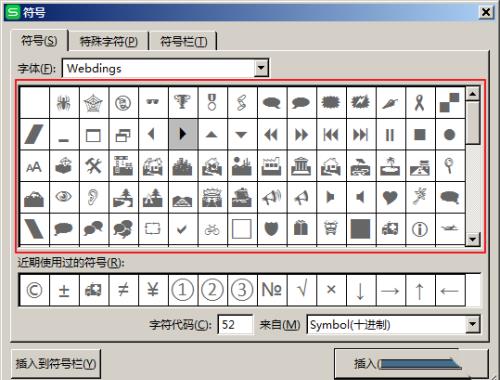Select the record circle symbol
500x380 pixels.
point(450,135)
